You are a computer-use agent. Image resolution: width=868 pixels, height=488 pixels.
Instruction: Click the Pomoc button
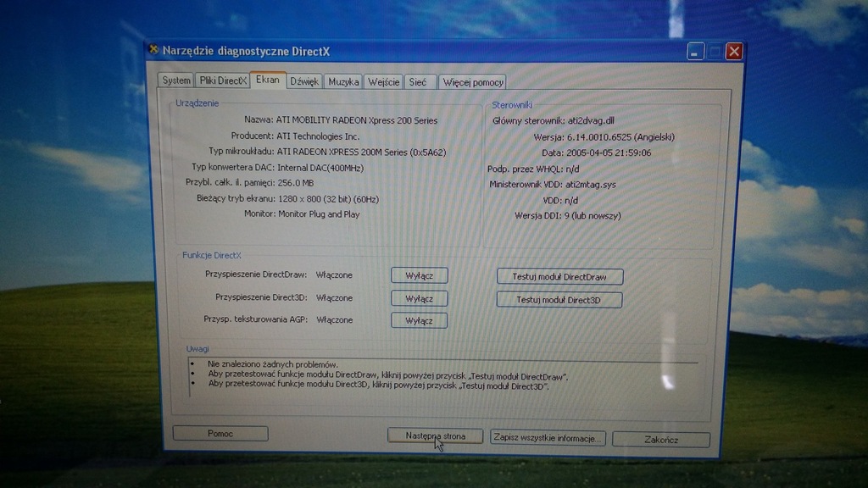(220, 434)
